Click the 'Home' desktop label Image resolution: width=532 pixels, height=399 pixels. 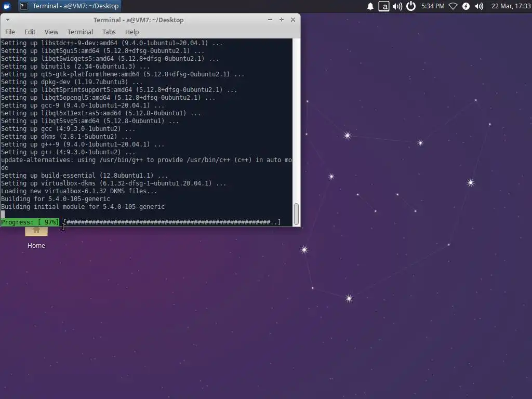[36, 245]
